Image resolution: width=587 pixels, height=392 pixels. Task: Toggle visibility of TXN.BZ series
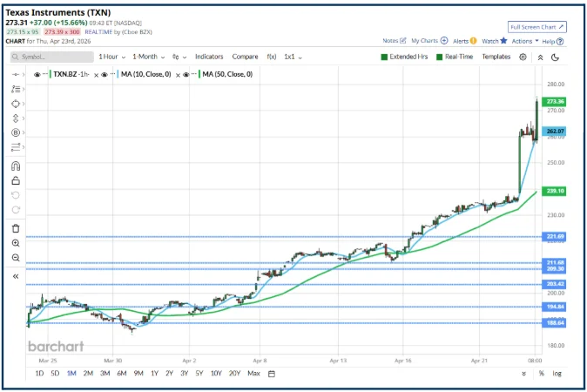tap(37, 75)
